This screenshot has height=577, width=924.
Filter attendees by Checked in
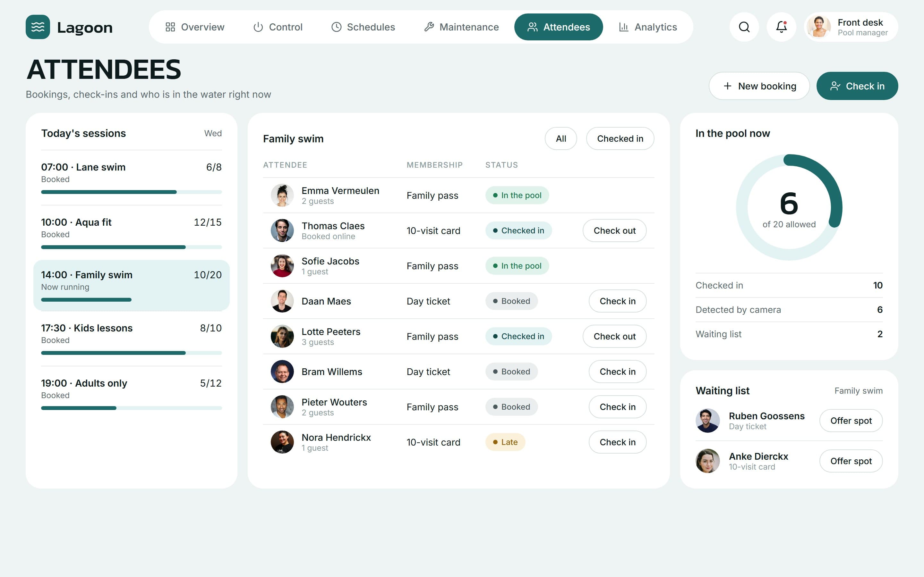pos(620,138)
